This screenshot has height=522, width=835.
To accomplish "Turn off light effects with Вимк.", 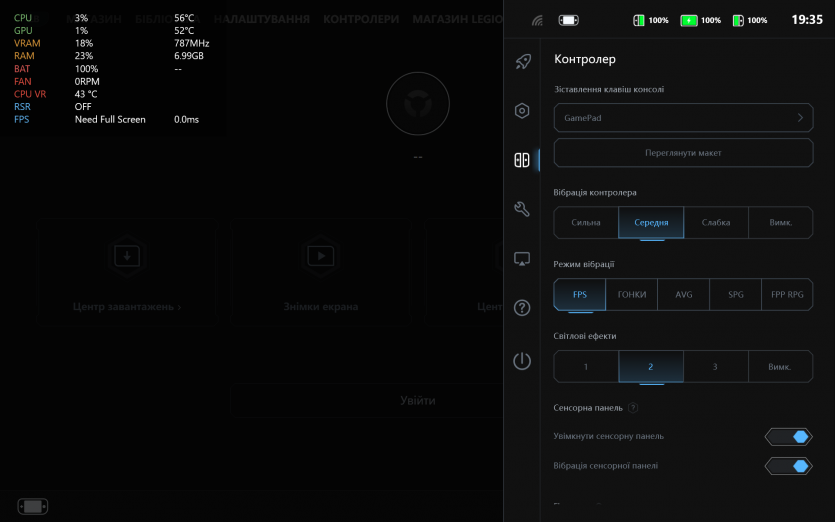I will (x=780, y=367).
